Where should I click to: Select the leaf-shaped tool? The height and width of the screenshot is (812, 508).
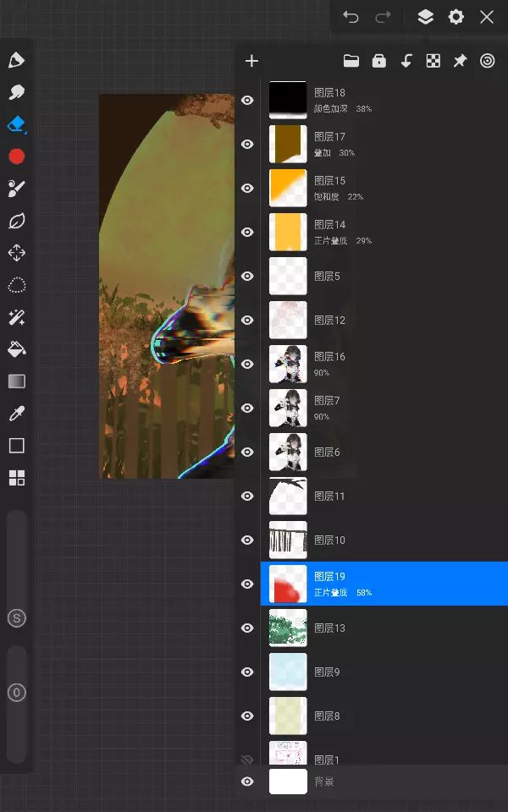pos(17,221)
